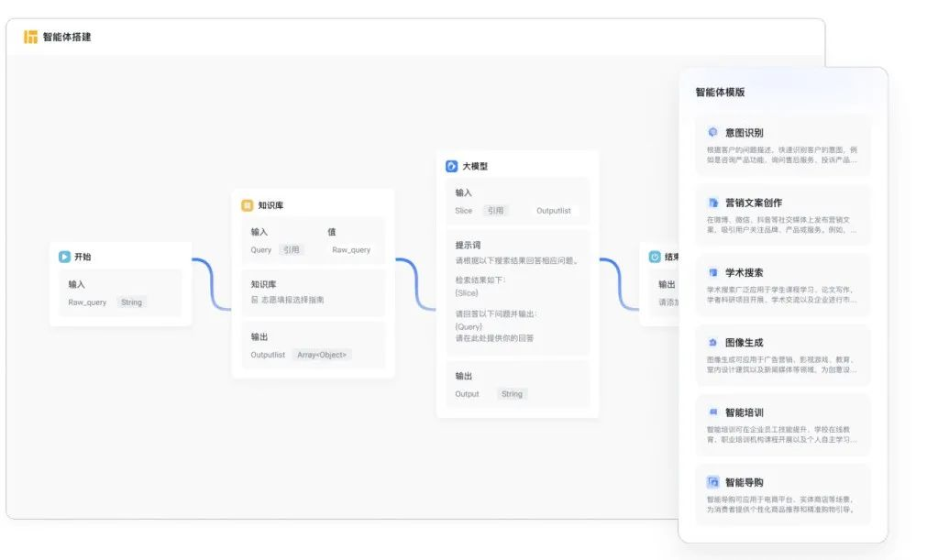Click the 意图识别 template icon
Image resolution: width=938 pixels, height=560 pixels.
712,133
